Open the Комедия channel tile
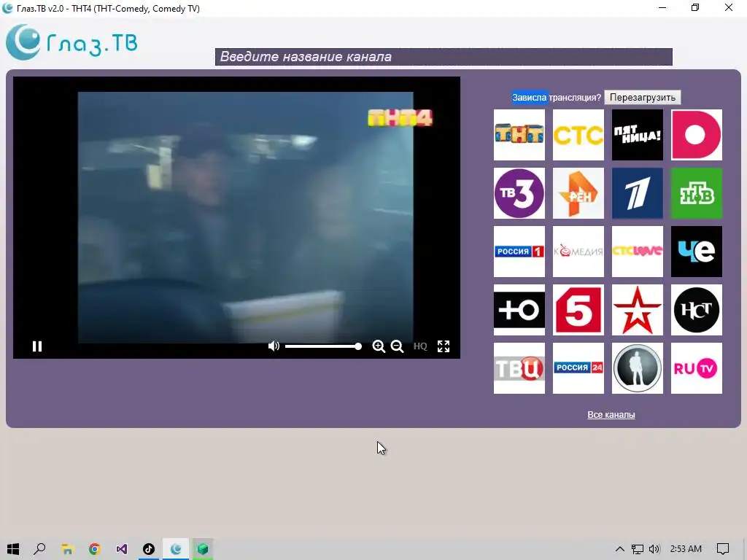Viewport: 747px width, 560px height. tap(578, 252)
